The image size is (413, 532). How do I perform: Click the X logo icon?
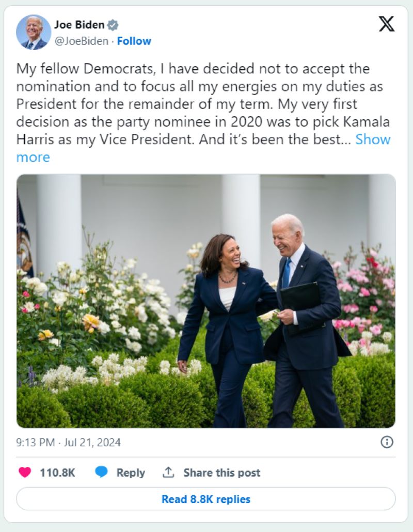386,24
